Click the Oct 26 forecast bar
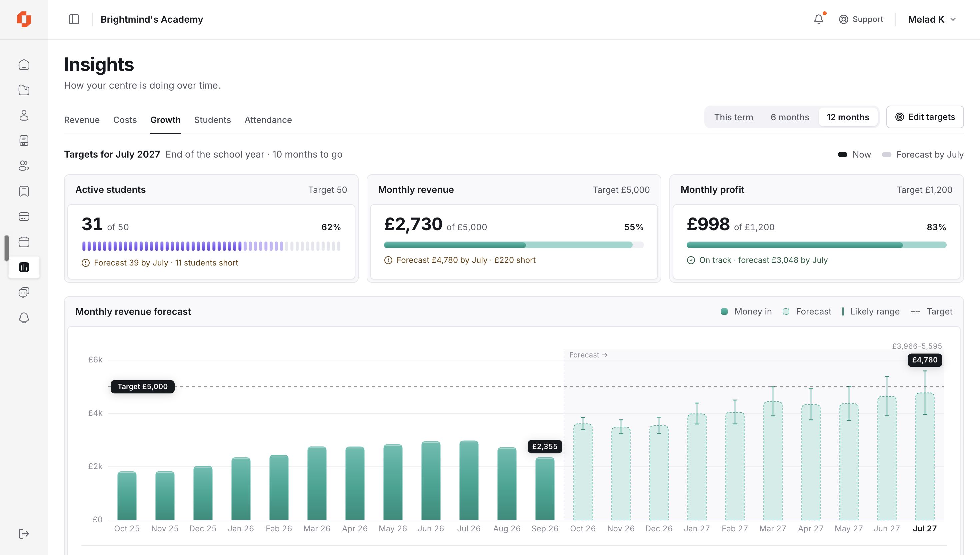 click(x=583, y=472)
